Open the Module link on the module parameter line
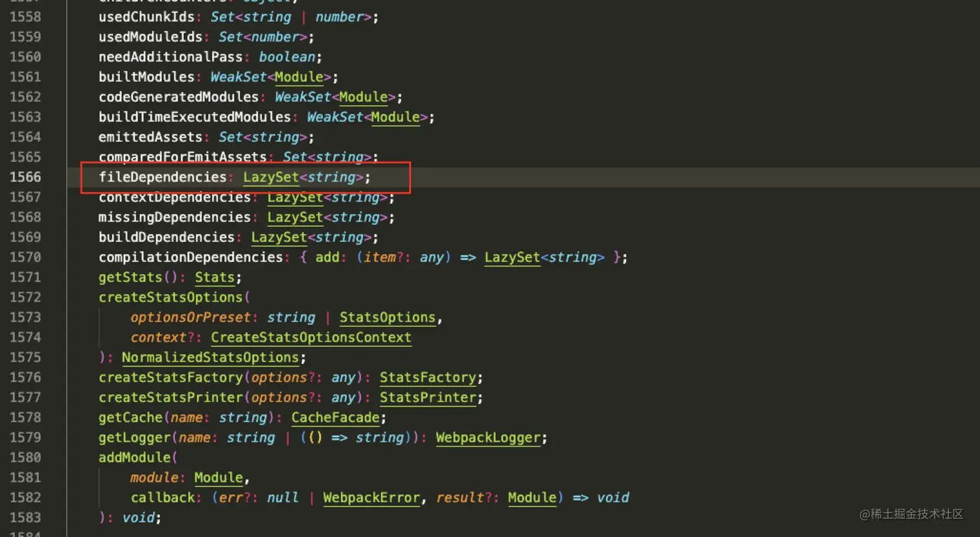Image resolution: width=980 pixels, height=537 pixels. click(x=218, y=478)
